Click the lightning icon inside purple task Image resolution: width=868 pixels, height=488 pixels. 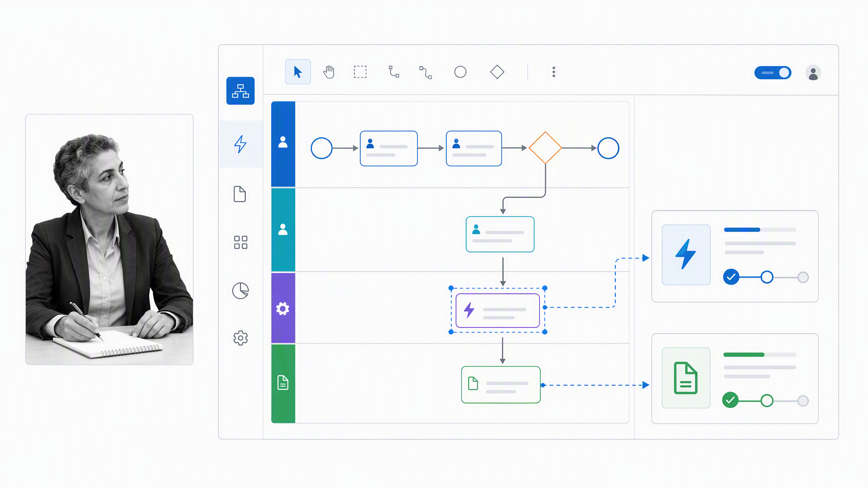pos(469,310)
